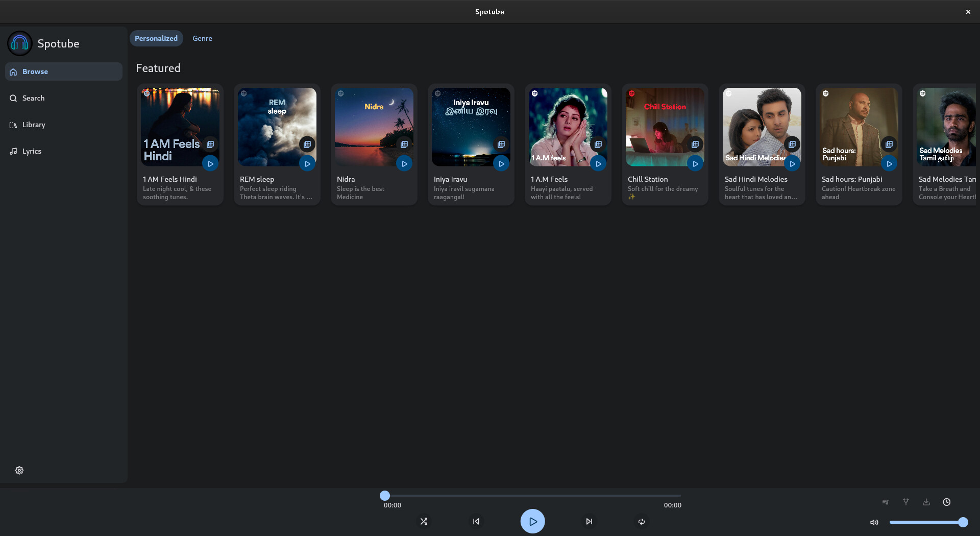The width and height of the screenshot is (980, 536).
Task: Click the audio source split icon
Action: (905, 502)
